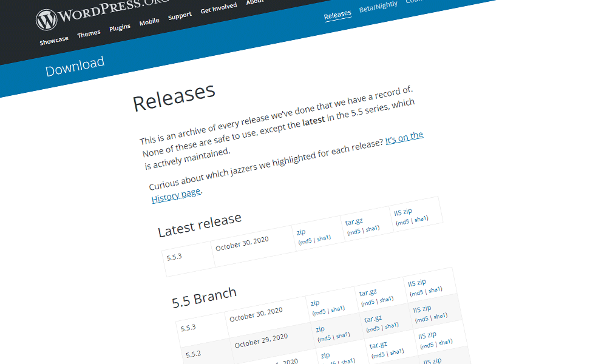Click the bold word latest in the paragraph

(x=314, y=121)
